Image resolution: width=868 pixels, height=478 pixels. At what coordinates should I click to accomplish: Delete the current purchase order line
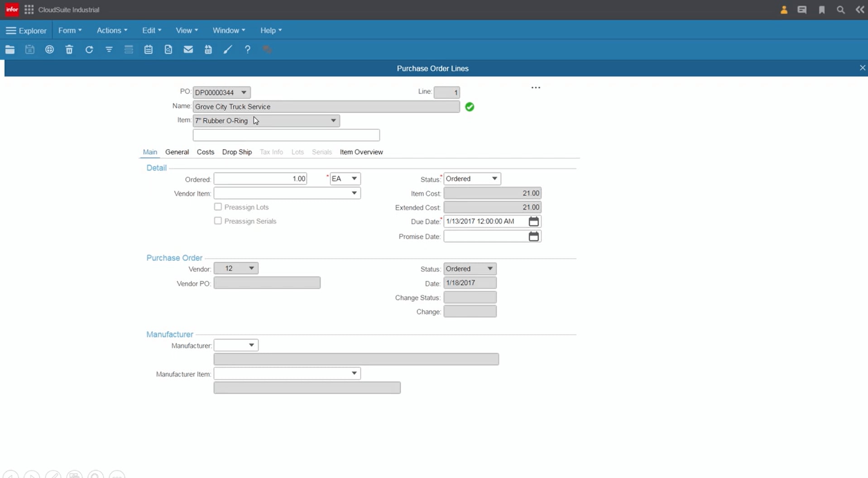tap(69, 49)
